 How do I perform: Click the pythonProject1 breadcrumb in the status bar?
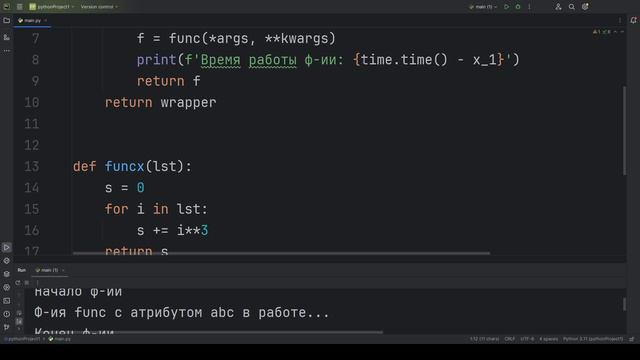coord(24,339)
